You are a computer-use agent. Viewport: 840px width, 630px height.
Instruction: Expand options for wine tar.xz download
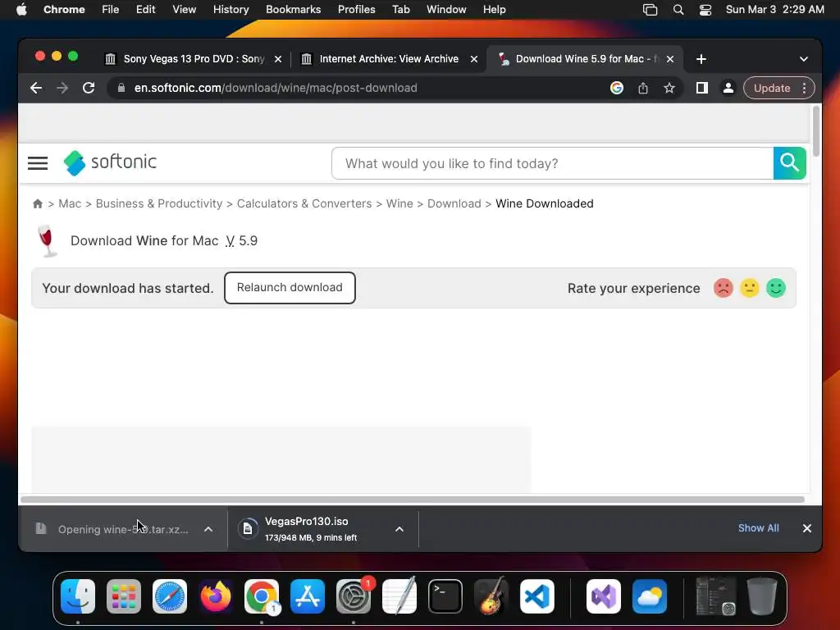(208, 529)
